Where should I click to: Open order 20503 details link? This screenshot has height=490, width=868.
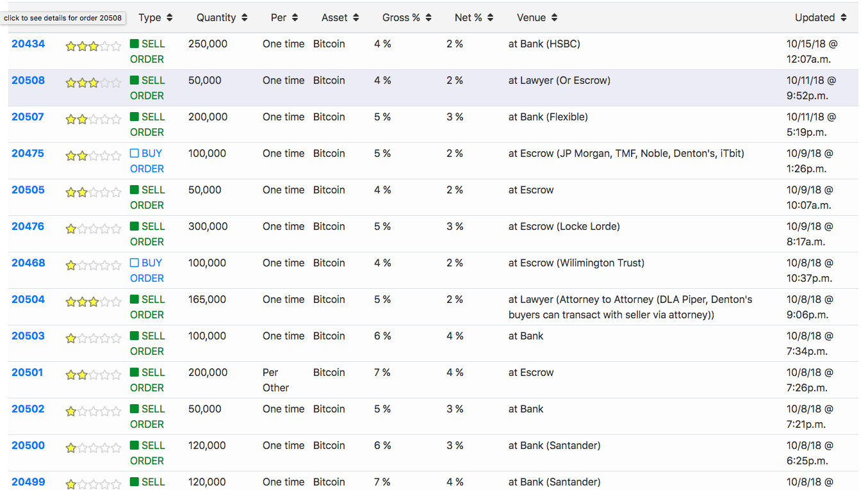(x=28, y=336)
